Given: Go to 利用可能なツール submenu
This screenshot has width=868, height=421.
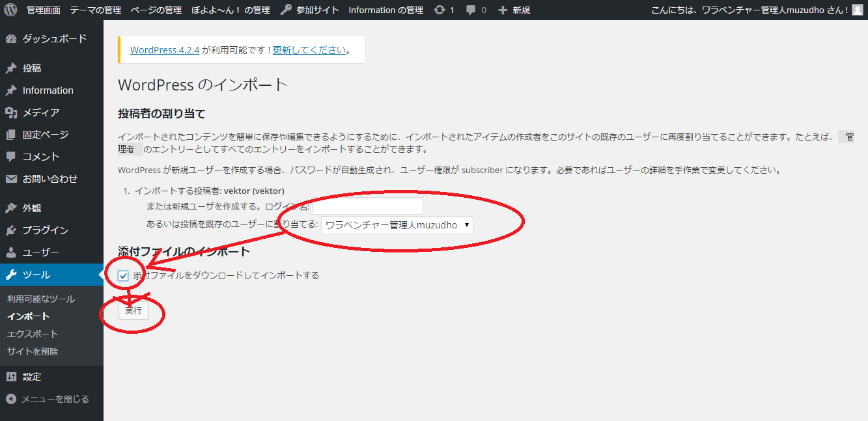Looking at the screenshot, I should click(41, 299).
